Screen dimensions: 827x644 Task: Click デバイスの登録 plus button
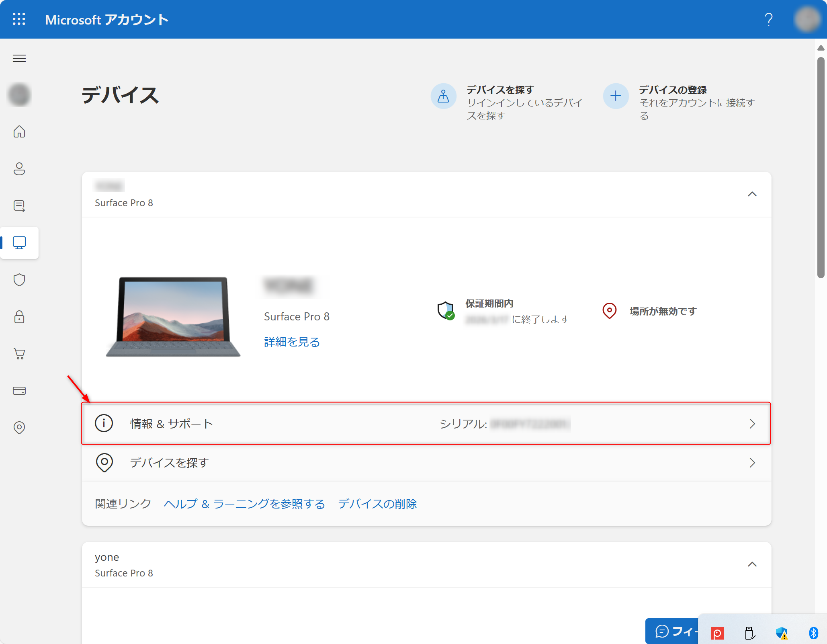pyautogui.click(x=616, y=96)
